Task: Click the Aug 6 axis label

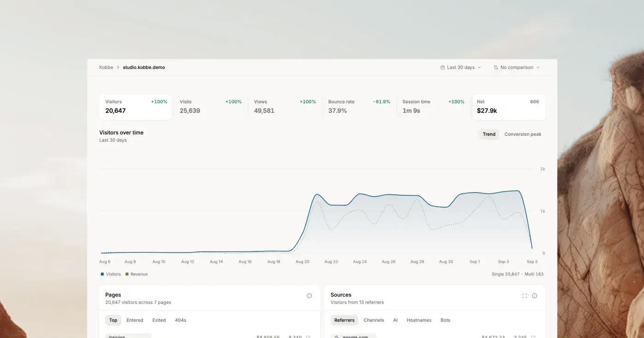Action: [105, 262]
